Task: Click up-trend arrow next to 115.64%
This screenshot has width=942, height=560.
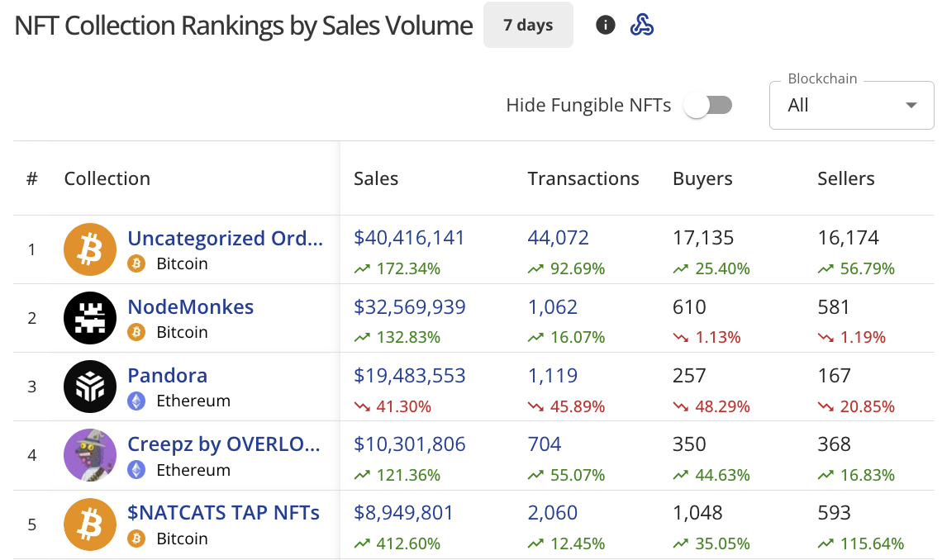Action: (x=825, y=543)
